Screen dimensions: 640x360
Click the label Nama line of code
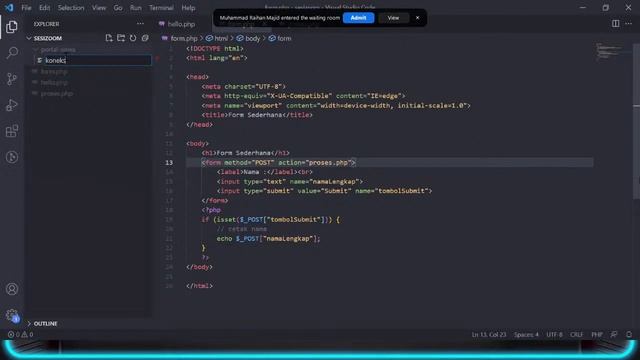point(264,172)
